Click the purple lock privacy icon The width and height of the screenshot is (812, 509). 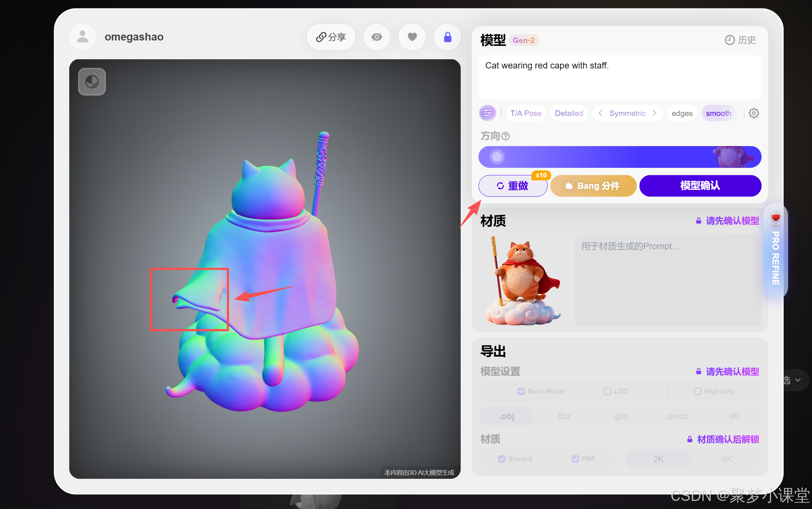pos(447,37)
